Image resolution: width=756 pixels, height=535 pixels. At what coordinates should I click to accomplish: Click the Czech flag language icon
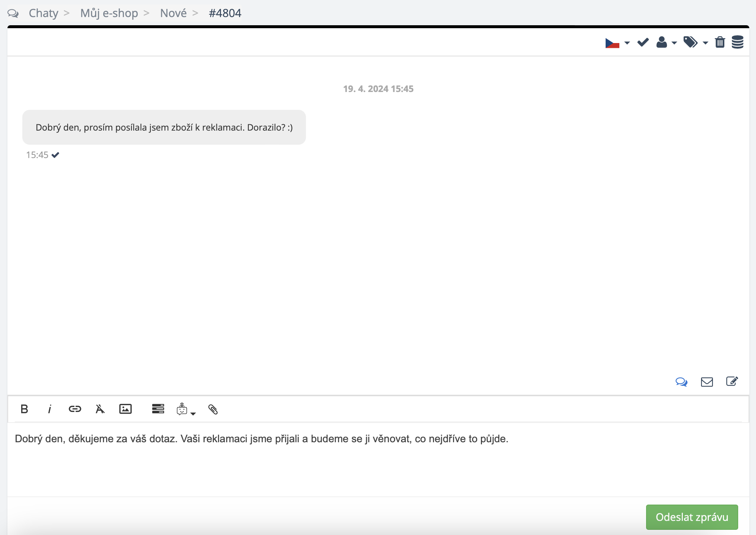[x=612, y=43]
